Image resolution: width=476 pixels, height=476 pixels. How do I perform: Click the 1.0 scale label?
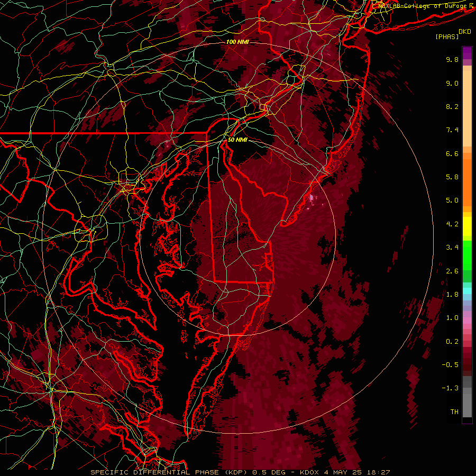click(x=452, y=318)
